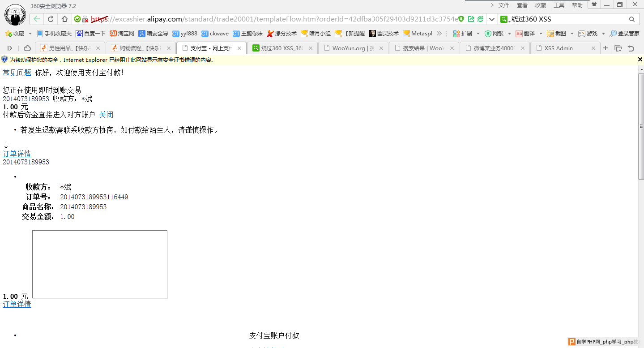Viewport: 644px width, 348px height.
Task: Switch to 搜索结果 tab
Action: (x=424, y=48)
